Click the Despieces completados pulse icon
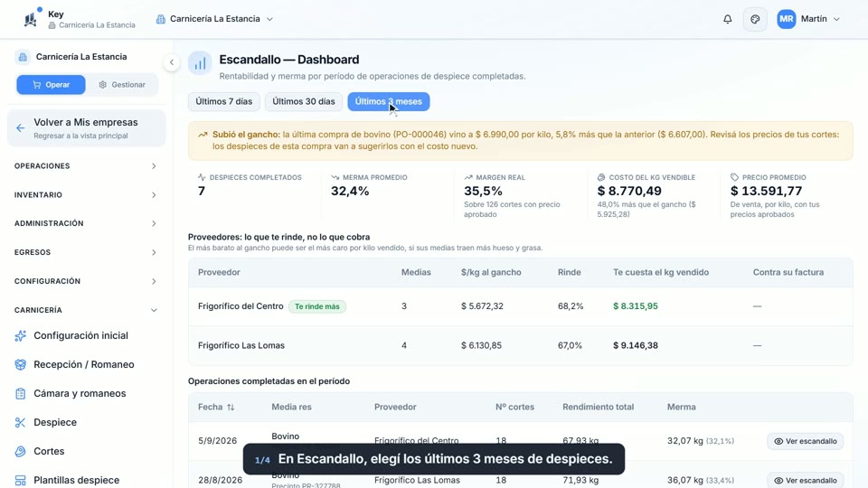This screenshot has width=868, height=488. tap(202, 177)
